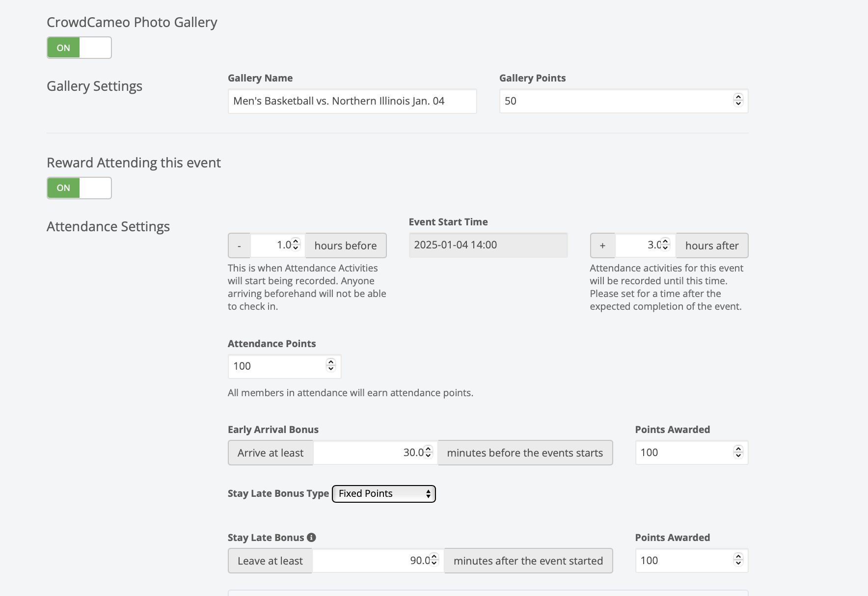
Task: Click the plus hours after button
Action: click(x=602, y=245)
